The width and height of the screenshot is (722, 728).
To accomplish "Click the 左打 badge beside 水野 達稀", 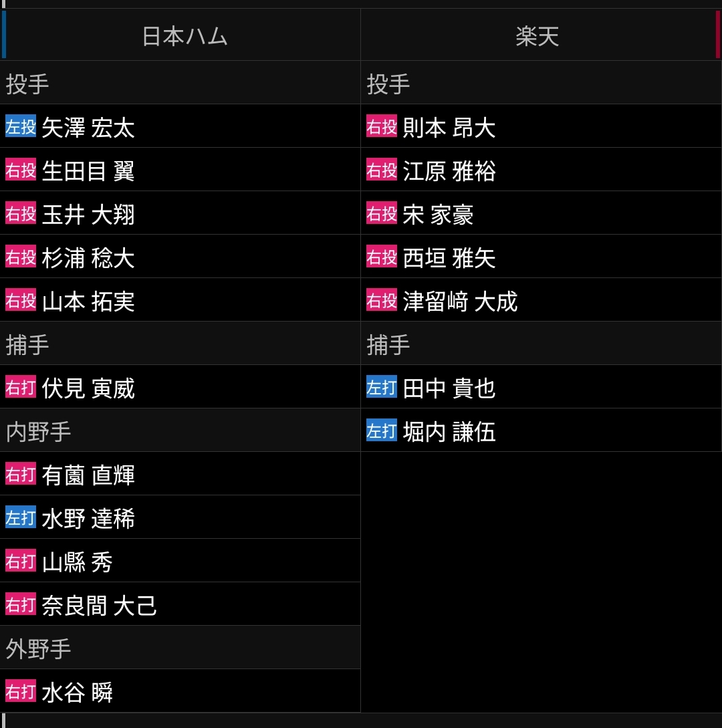I will [x=21, y=517].
